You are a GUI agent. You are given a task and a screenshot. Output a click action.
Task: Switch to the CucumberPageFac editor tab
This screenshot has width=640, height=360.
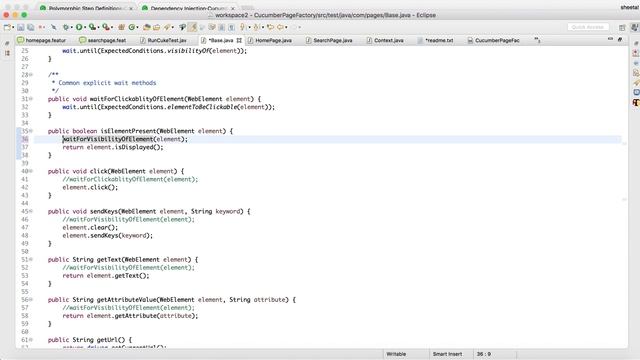493,40
